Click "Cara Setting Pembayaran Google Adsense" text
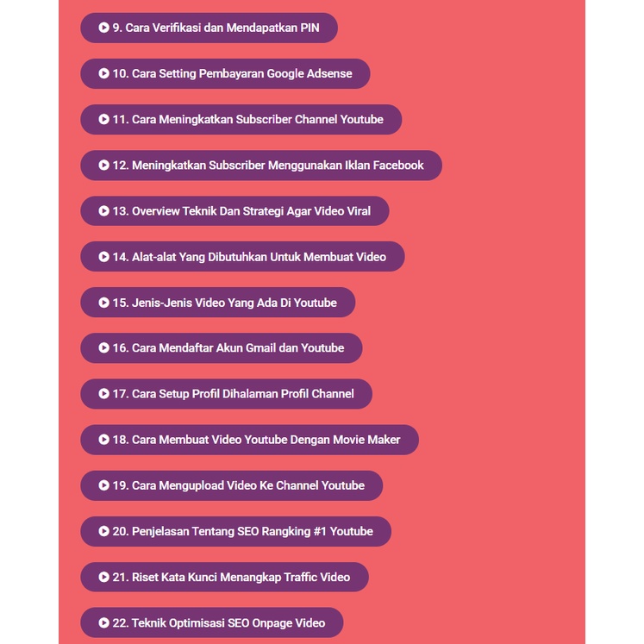 (242, 73)
